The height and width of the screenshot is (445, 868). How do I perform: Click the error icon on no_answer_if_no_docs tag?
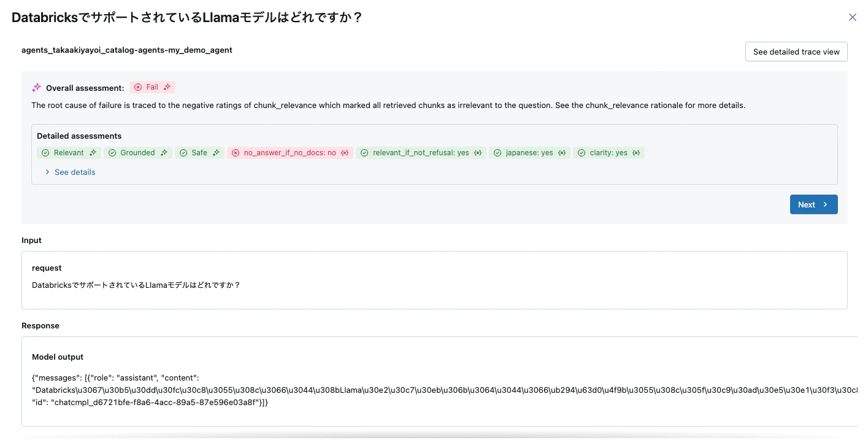point(236,153)
